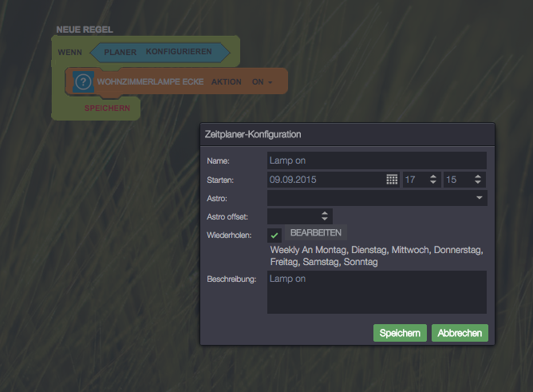Click the green Speichern button in dialog
Viewport: 533px width, 392px height.
(x=400, y=333)
